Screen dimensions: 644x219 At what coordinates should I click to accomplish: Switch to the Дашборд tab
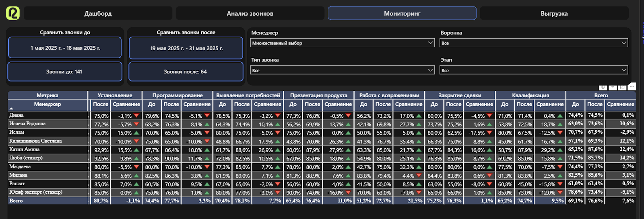pos(98,13)
